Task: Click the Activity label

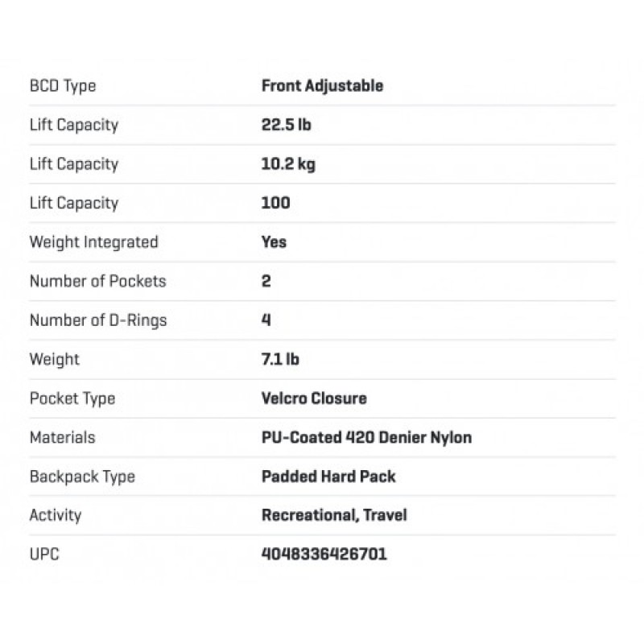Action: tap(56, 515)
